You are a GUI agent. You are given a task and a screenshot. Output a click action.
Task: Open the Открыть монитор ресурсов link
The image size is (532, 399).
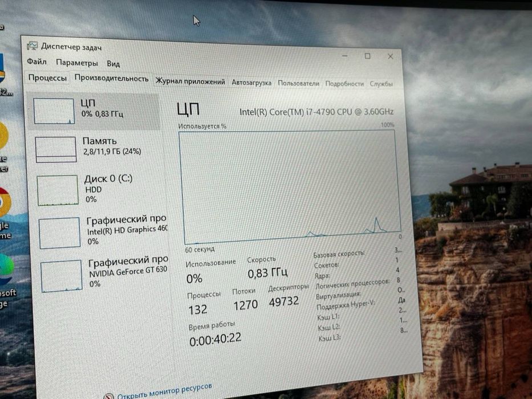165,391
